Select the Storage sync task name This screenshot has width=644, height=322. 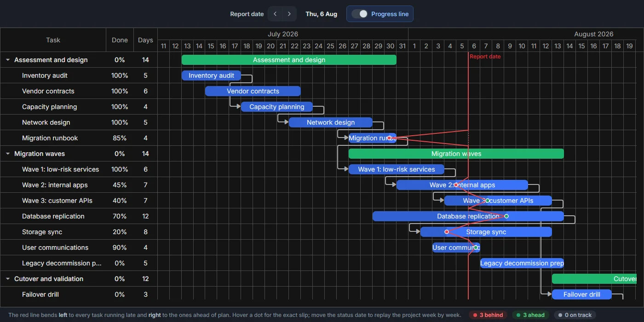click(x=42, y=232)
